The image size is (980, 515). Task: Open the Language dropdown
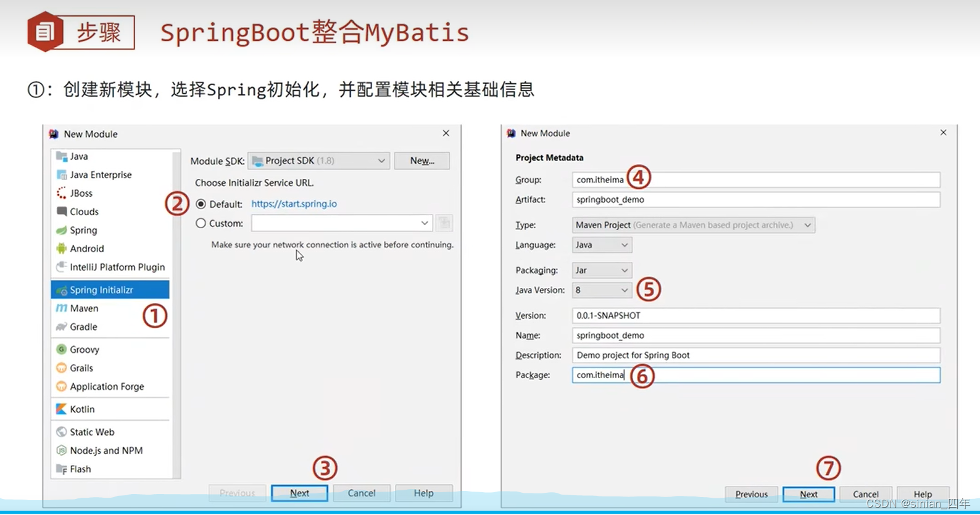[x=602, y=245]
